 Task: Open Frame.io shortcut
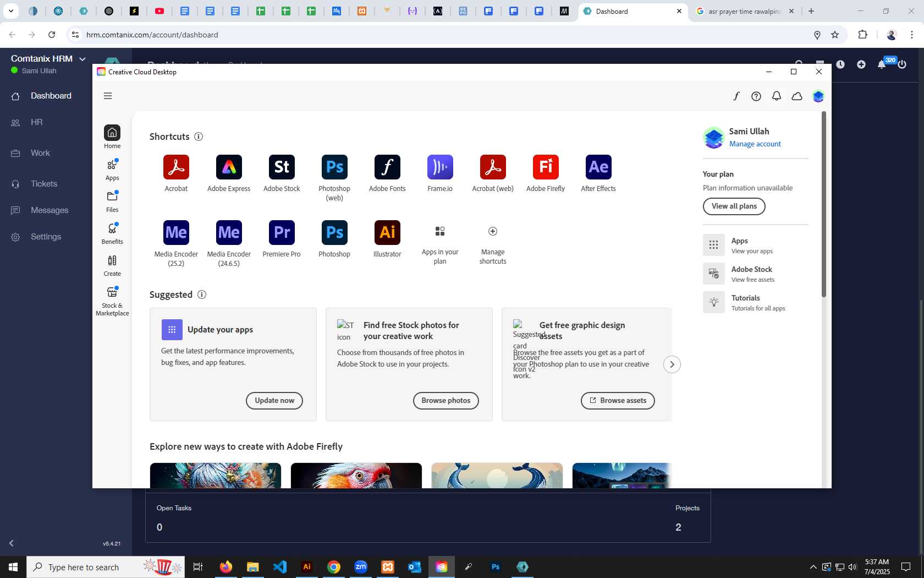pos(440,173)
